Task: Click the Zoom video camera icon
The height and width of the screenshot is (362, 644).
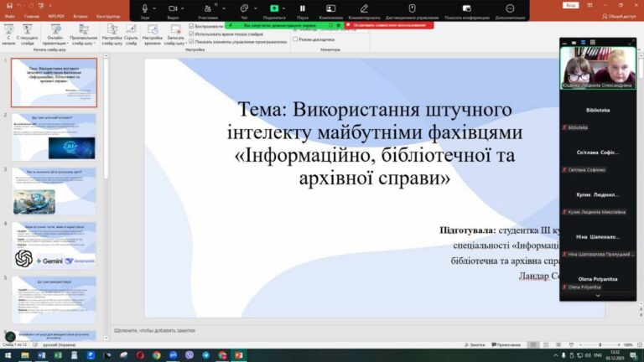Action: coord(172,8)
